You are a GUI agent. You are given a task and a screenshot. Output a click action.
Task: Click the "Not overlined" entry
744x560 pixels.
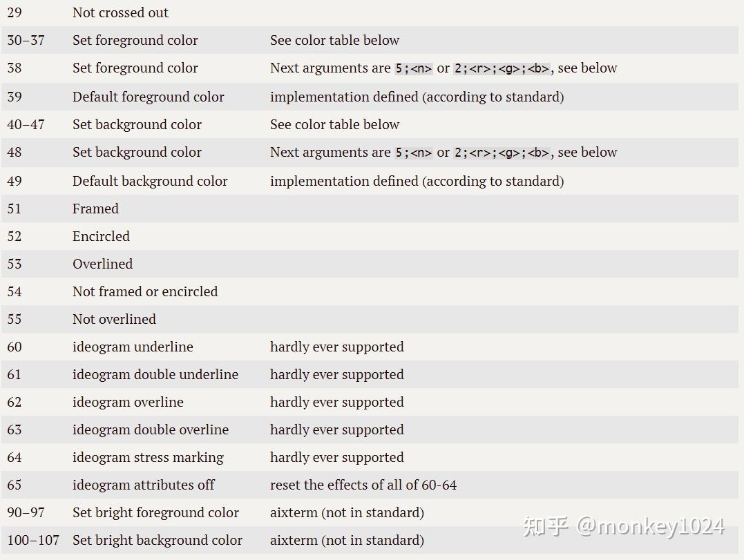coord(114,319)
